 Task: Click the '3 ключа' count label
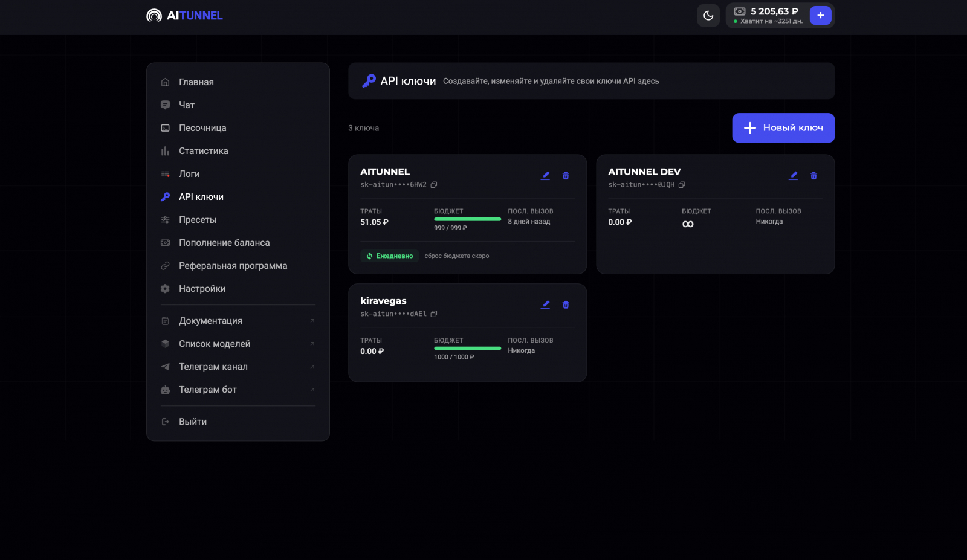click(364, 128)
